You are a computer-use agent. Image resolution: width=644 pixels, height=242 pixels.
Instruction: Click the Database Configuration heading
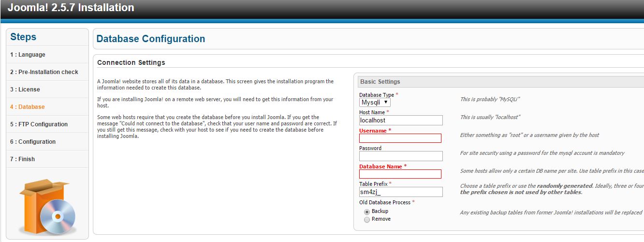pyautogui.click(x=151, y=39)
